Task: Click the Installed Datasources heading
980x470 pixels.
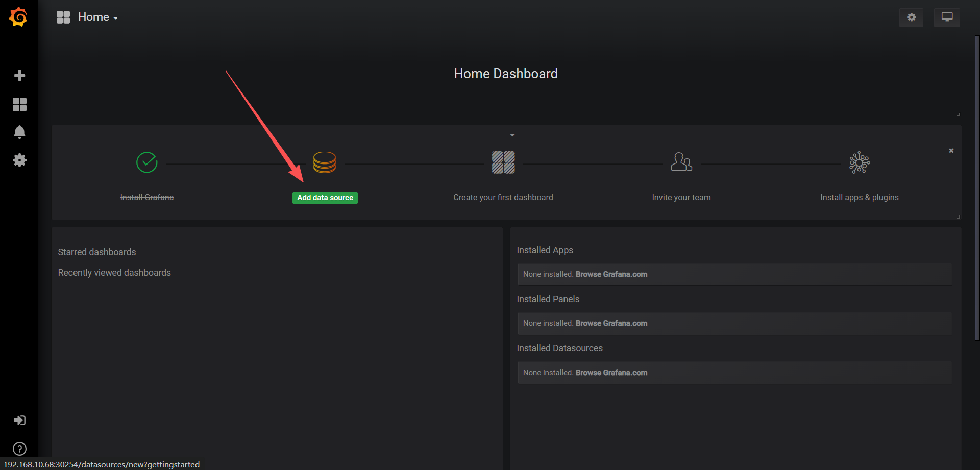Action: (x=559, y=348)
